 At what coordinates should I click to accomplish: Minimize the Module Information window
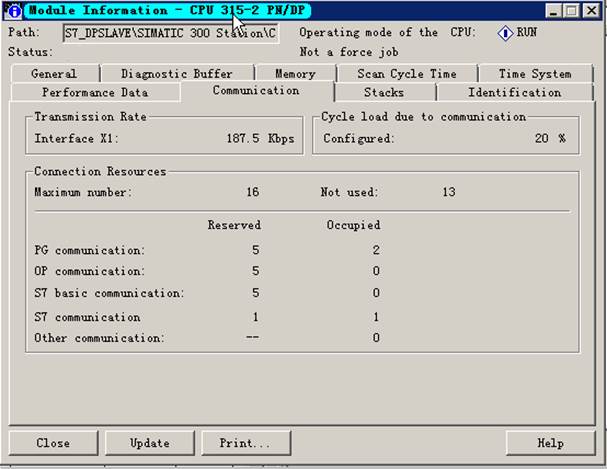point(554,11)
